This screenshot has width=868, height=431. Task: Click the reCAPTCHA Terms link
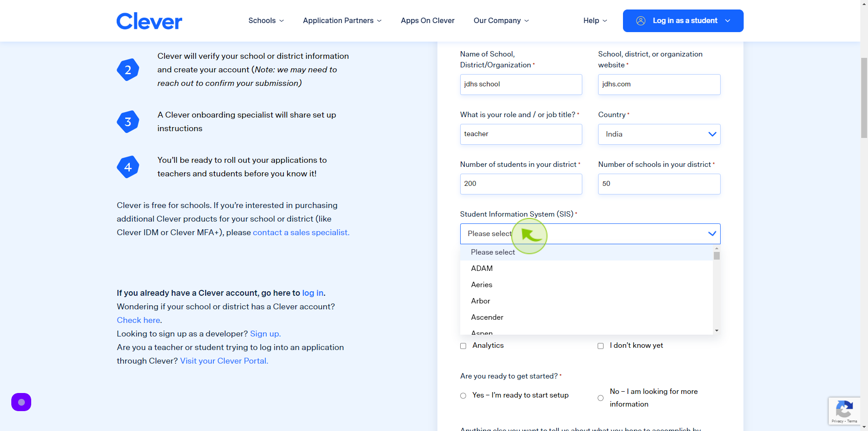point(852,421)
